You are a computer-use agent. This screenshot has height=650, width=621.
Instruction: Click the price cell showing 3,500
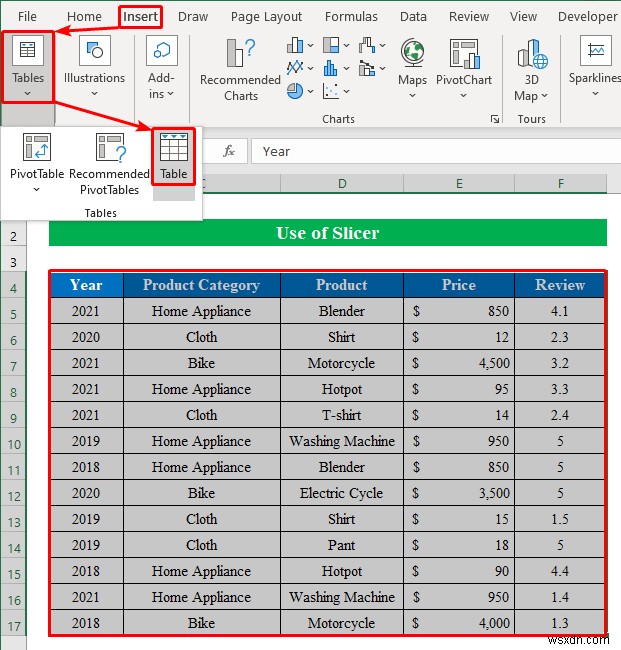[459, 493]
